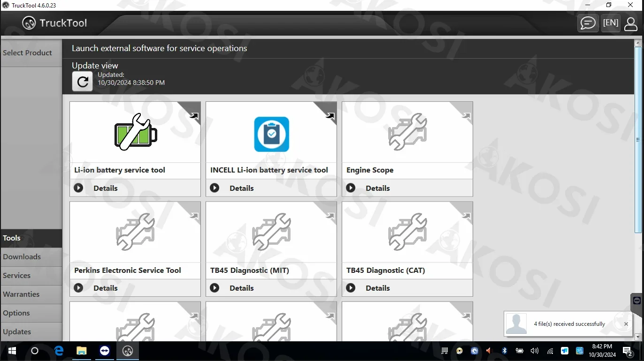The height and width of the screenshot is (361, 644).
Task: Open the chat messages icon in top bar
Action: [588, 23]
